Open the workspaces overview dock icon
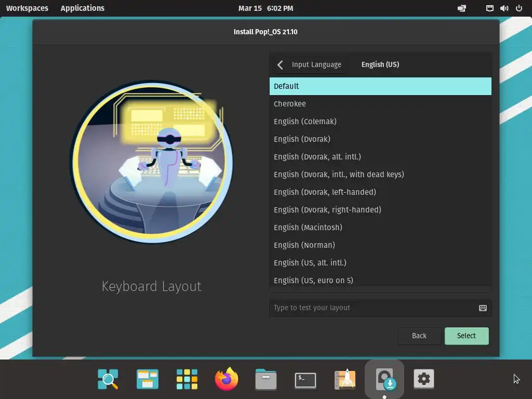The width and height of the screenshot is (532, 399). [x=147, y=379]
